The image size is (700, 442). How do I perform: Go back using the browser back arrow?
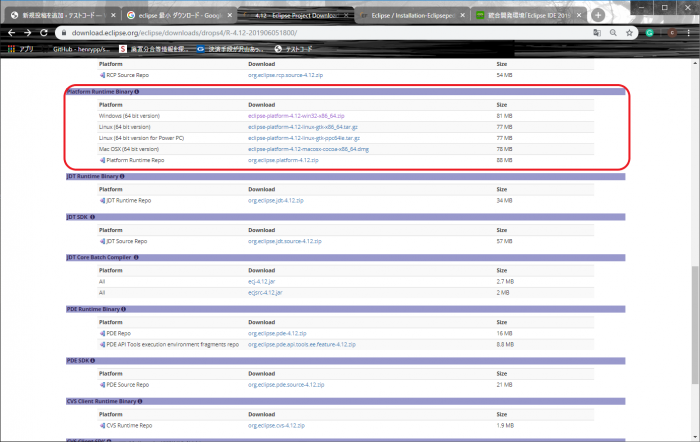pyautogui.click(x=12, y=33)
